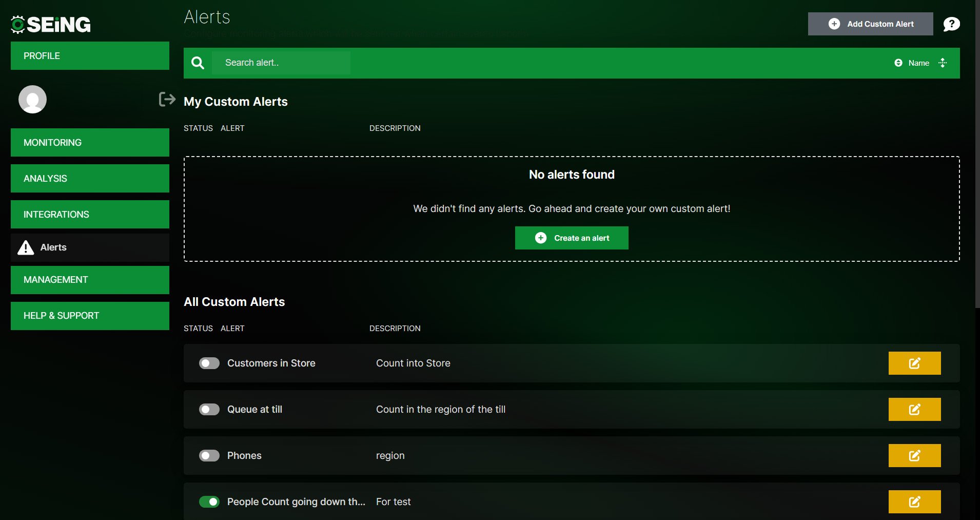Enable the Customers in Store toggle
980x520 pixels.
click(x=209, y=363)
